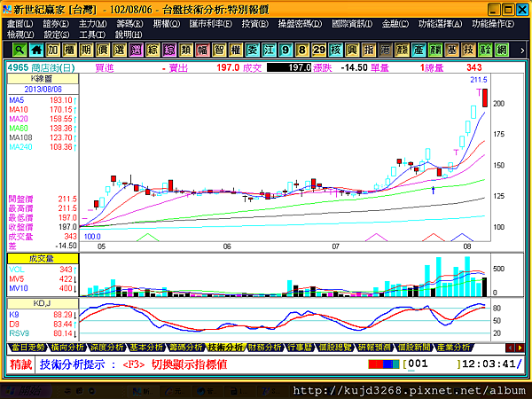This screenshot has width=532, height=399.
Task: Click the red 幅 toolbar icon
Action: [202, 51]
